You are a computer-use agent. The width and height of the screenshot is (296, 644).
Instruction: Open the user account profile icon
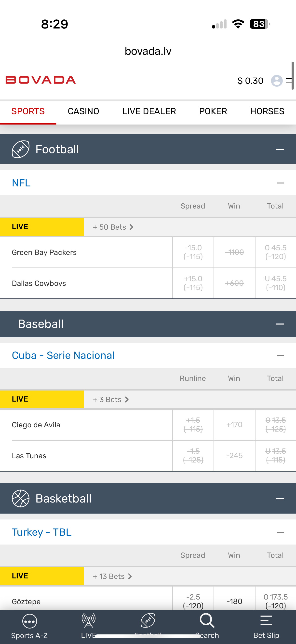click(277, 81)
